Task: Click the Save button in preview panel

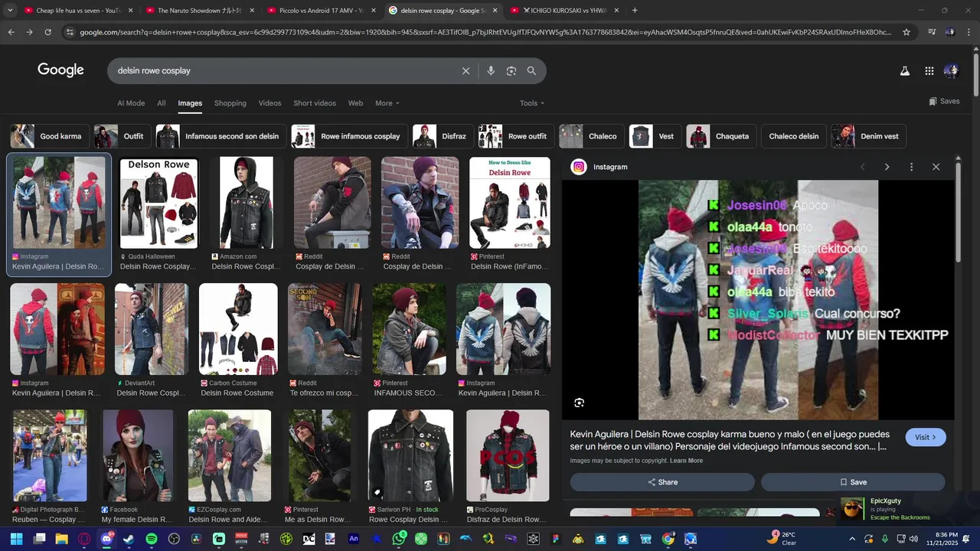Action: pos(853,482)
